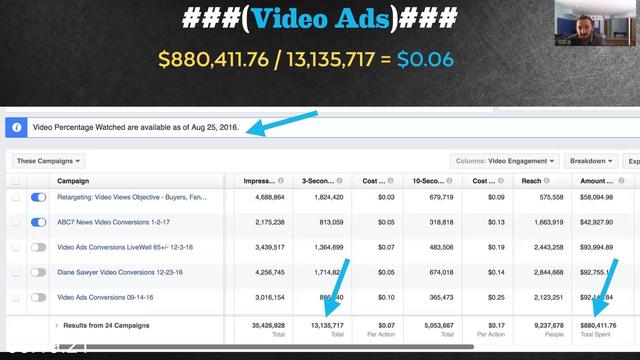The height and width of the screenshot is (360, 640).
Task: Click the 5,053,667 ten-second views total
Action: coord(439,325)
